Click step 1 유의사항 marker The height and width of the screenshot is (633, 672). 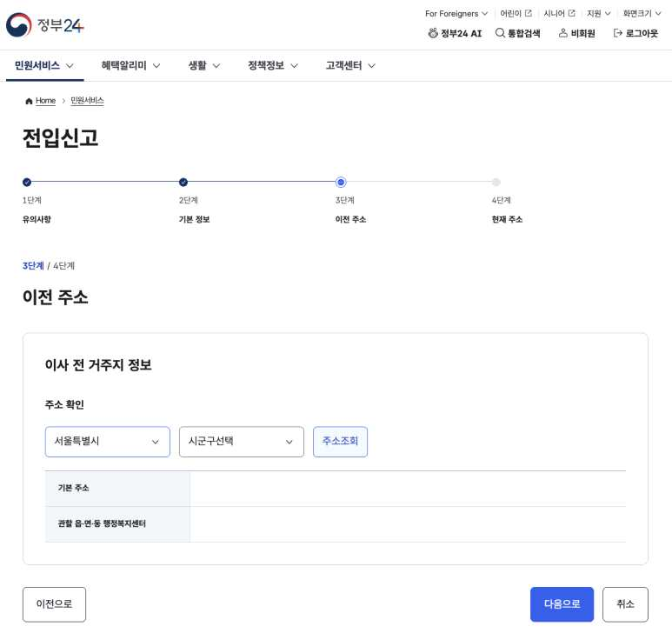click(x=27, y=182)
